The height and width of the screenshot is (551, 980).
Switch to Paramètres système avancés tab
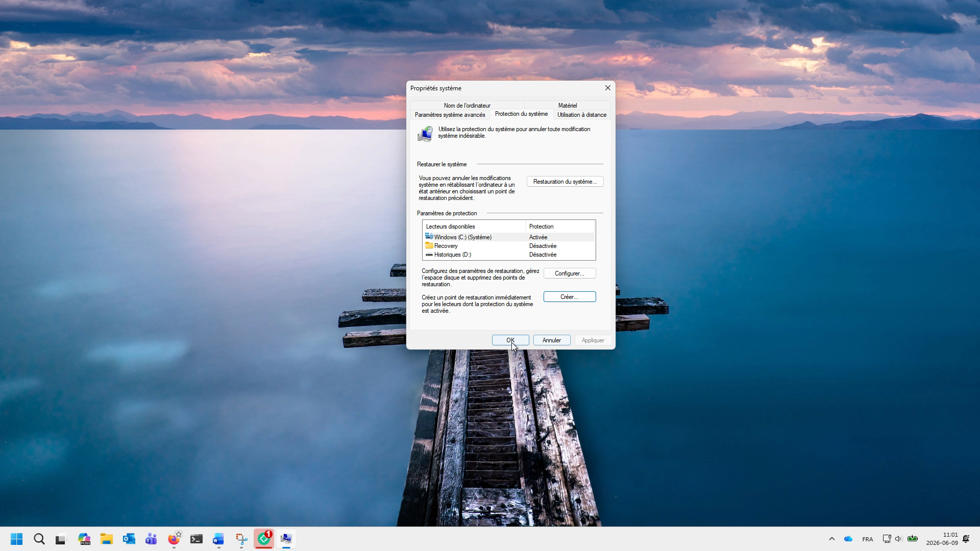[x=450, y=115]
